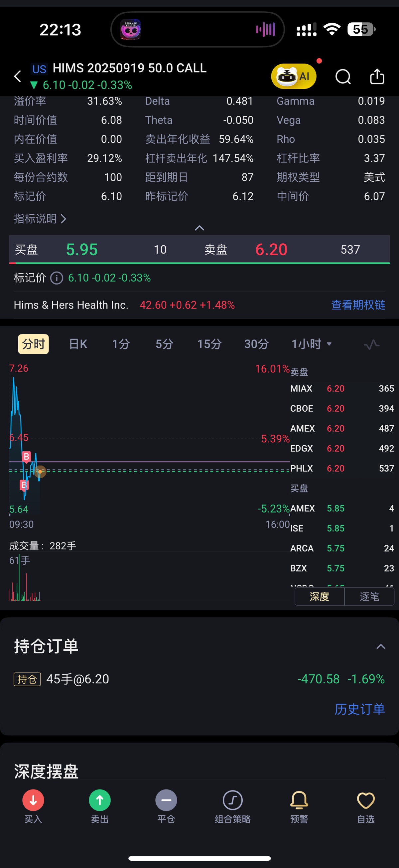
Task: Open 组合策略 strategy icon
Action: pos(233,800)
